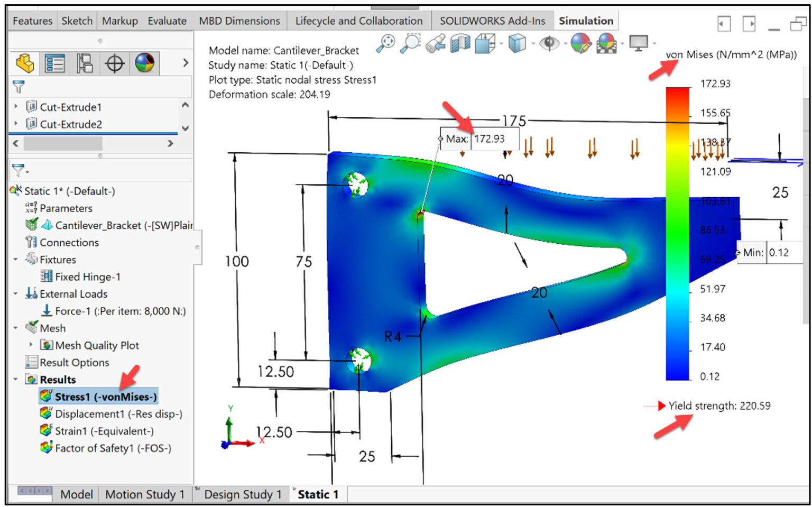Expand the Cut-Extrude1 tree node
This screenshot has height=507, width=812.
15,106
